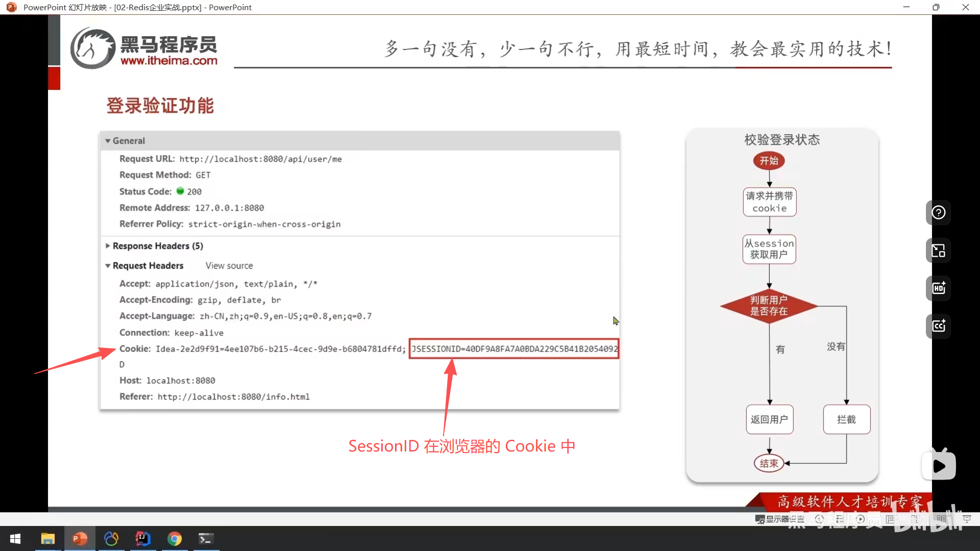The image size is (980, 551).
Task: Switch to reading view
Action: point(941,519)
